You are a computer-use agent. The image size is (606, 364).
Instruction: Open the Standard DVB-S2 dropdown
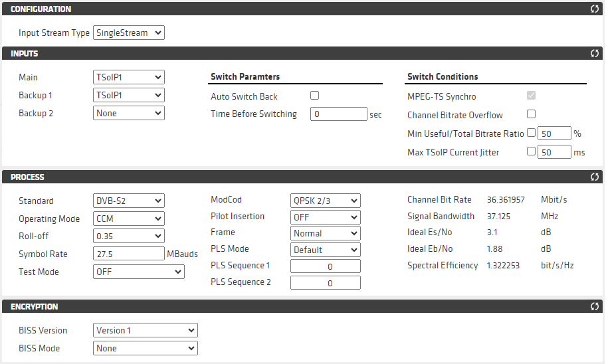pos(128,201)
